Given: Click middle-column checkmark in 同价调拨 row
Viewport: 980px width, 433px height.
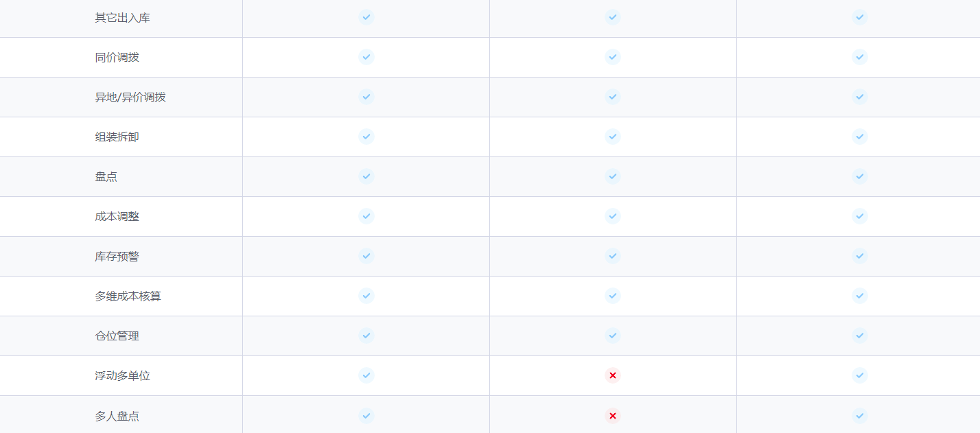Looking at the screenshot, I should tap(613, 57).
